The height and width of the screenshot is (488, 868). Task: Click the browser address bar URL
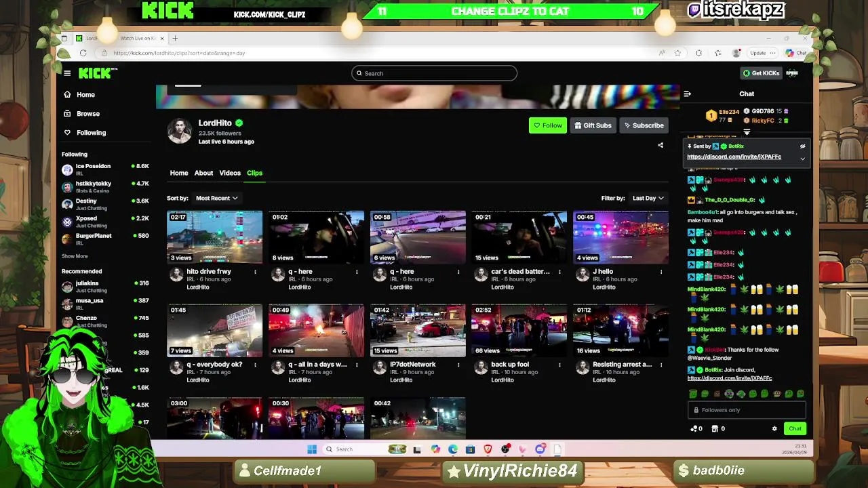tap(179, 53)
